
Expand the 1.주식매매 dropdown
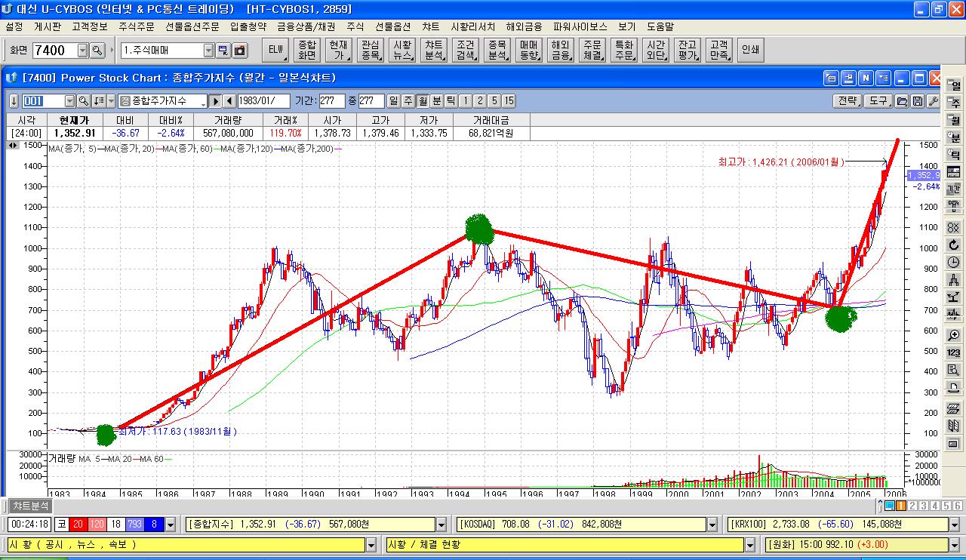click(x=209, y=51)
